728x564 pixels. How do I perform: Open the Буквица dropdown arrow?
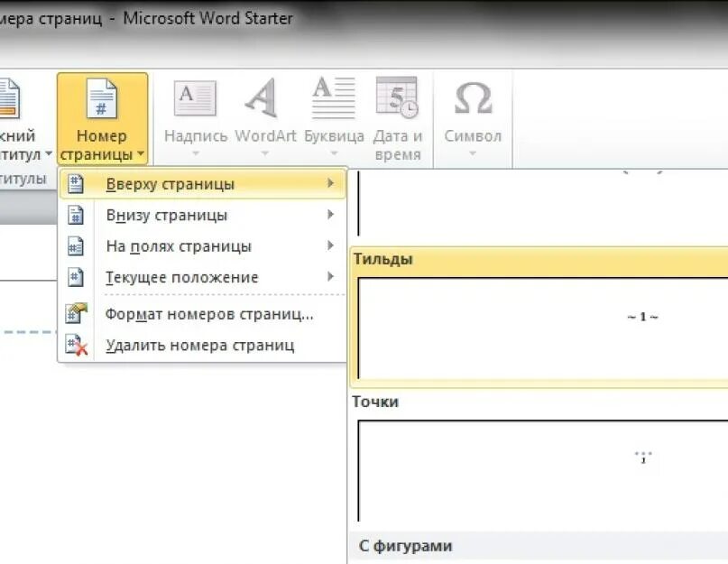tap(334, 153)
